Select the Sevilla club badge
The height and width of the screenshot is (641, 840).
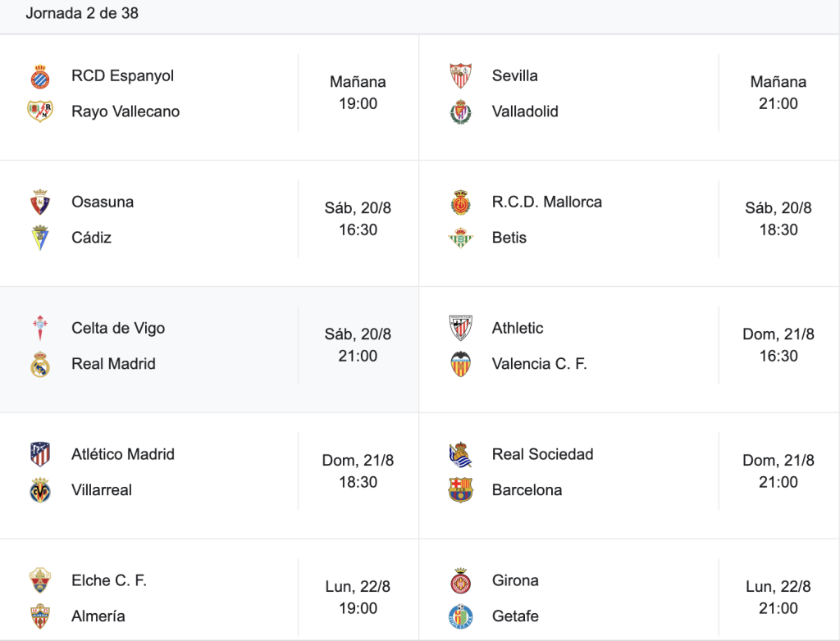click(x=461, y=76)
